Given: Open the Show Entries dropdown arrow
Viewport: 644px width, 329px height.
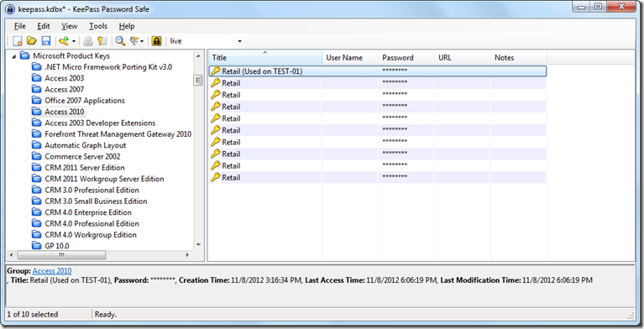Looking at the screenshot, I should (142, 41).
